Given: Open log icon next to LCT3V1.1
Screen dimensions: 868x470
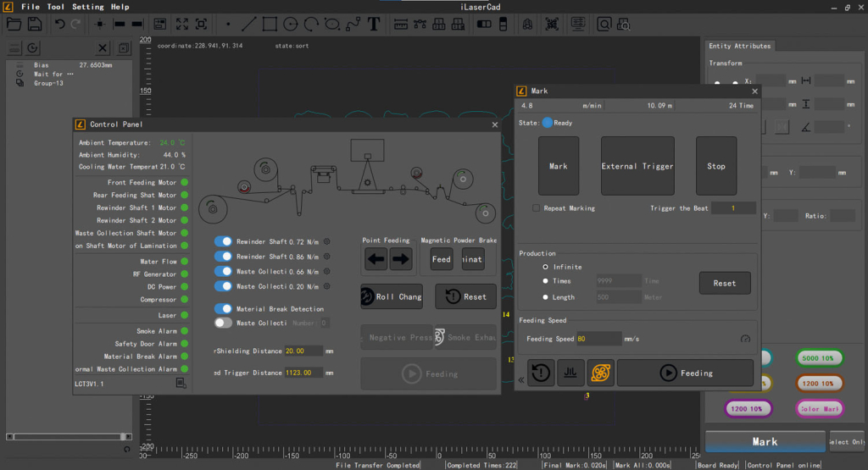Looking at the screenshot, I should coord(181,383).
